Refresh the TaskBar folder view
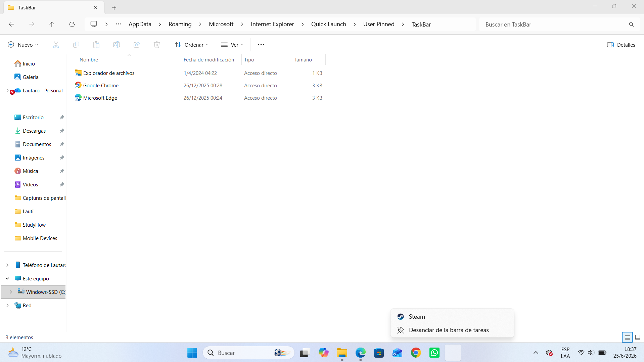644x362 pixels. click(72, 24)
